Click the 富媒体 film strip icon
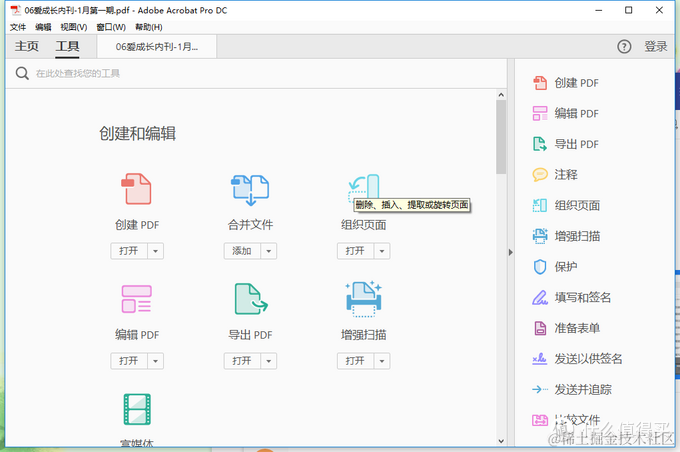This screenshot has height=452, width=680. [x=137, y=409]
